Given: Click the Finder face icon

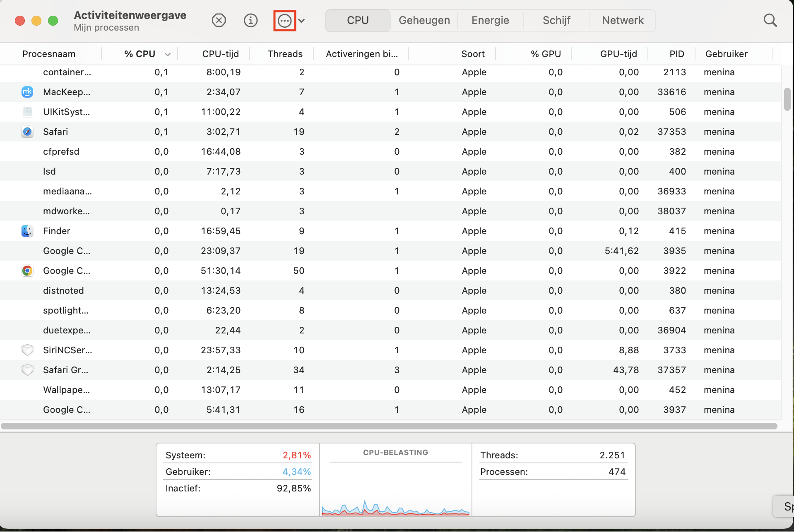Looking at the screenshot, I should click(x=27, y=231).
